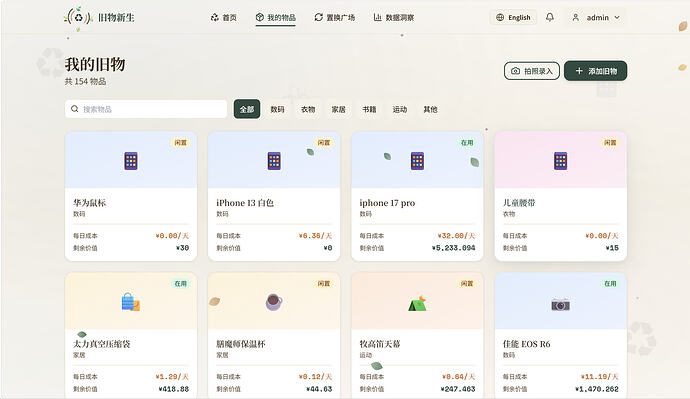Click the tent icon on 牧高笛天幕 card

[417, 303]
